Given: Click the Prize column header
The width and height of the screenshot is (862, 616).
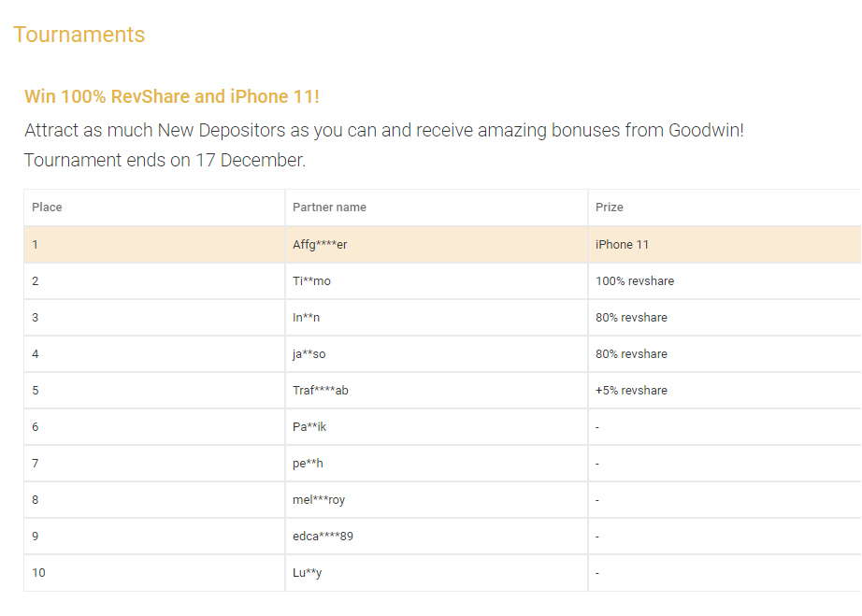Looking at the screenshot, I should pos(609,208).
